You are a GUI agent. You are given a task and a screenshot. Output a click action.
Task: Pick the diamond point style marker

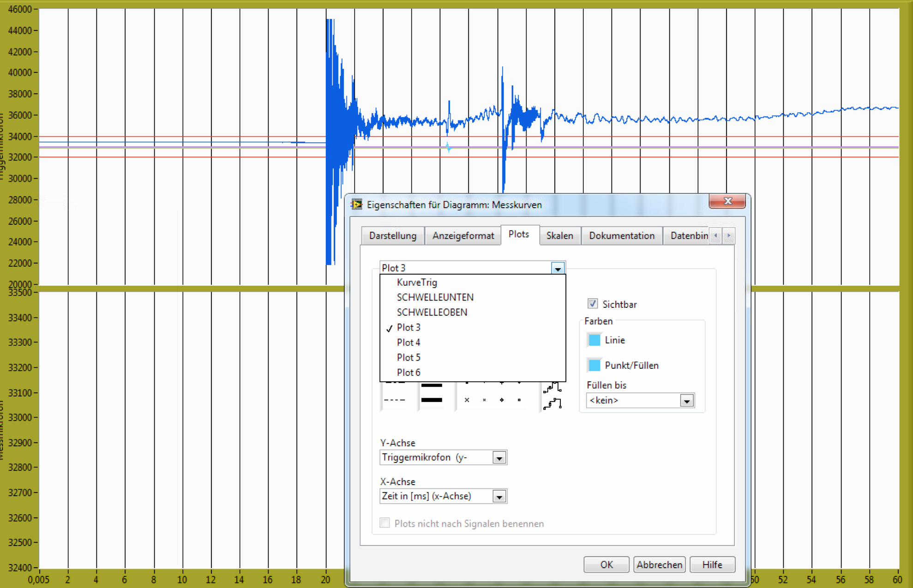pyautogui.click(x=502, y=400)
